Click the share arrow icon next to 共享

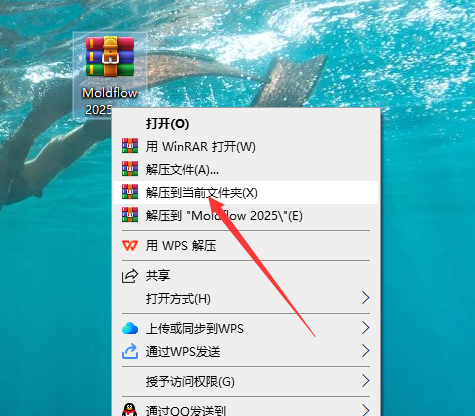click(x=130, y=276)
